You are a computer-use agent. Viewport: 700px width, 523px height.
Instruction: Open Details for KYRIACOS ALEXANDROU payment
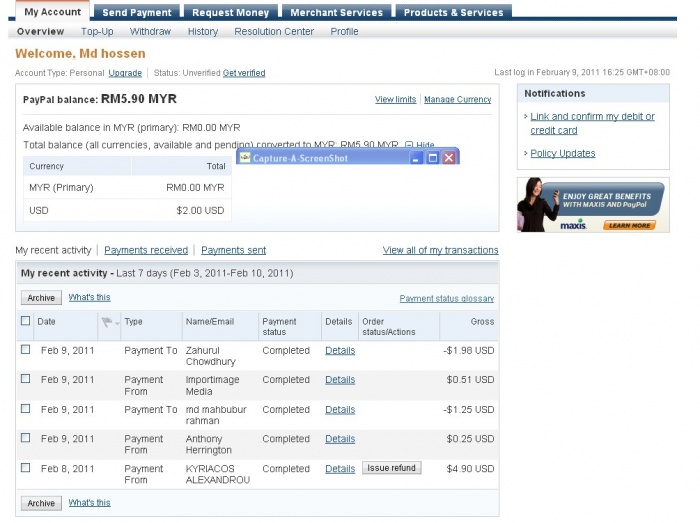[340, 469]
